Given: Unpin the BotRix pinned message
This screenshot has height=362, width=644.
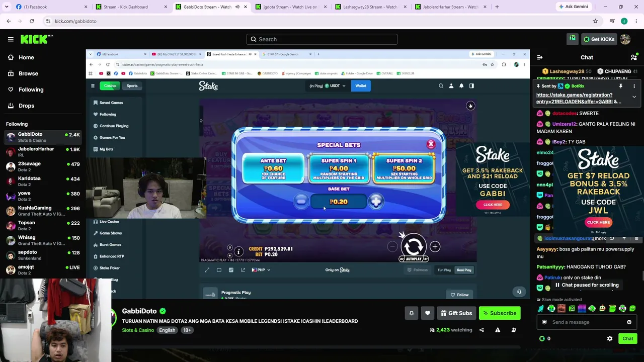Looking at the screenshot, I should tap(621, 86).
